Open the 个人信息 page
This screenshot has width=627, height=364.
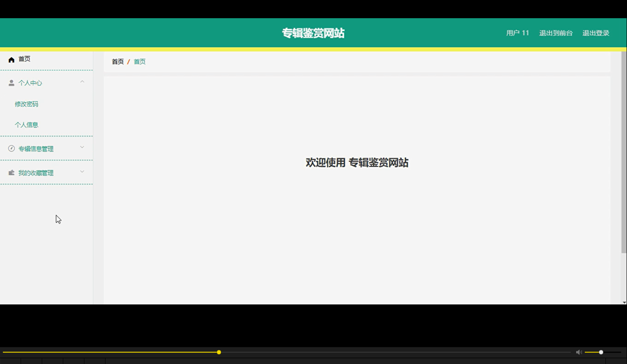click(x=26, y=125)
